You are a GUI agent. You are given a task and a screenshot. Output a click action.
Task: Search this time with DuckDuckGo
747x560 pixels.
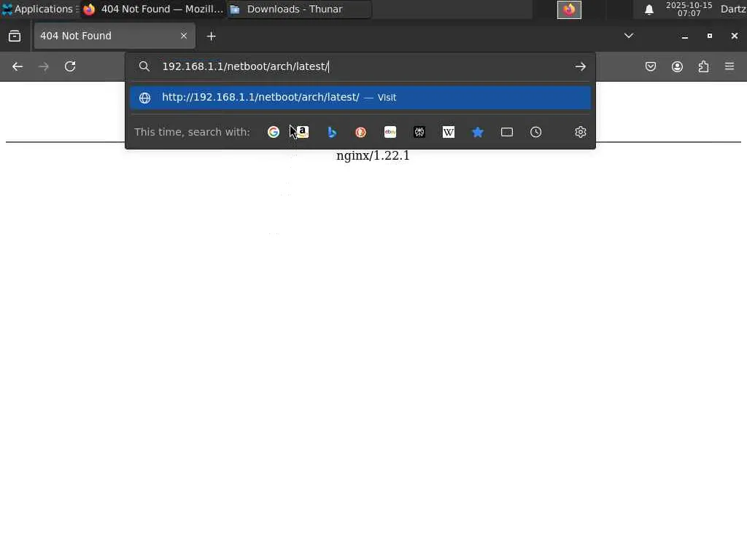360,132
